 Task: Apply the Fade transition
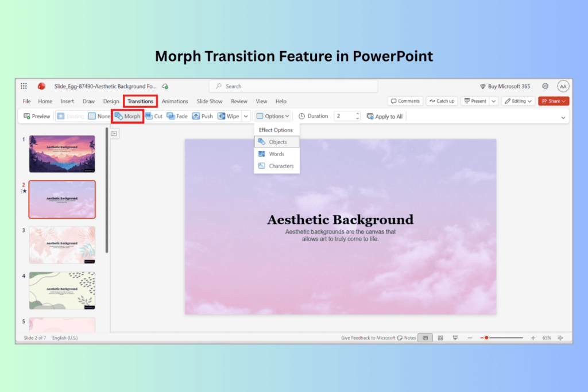[177, 116]
